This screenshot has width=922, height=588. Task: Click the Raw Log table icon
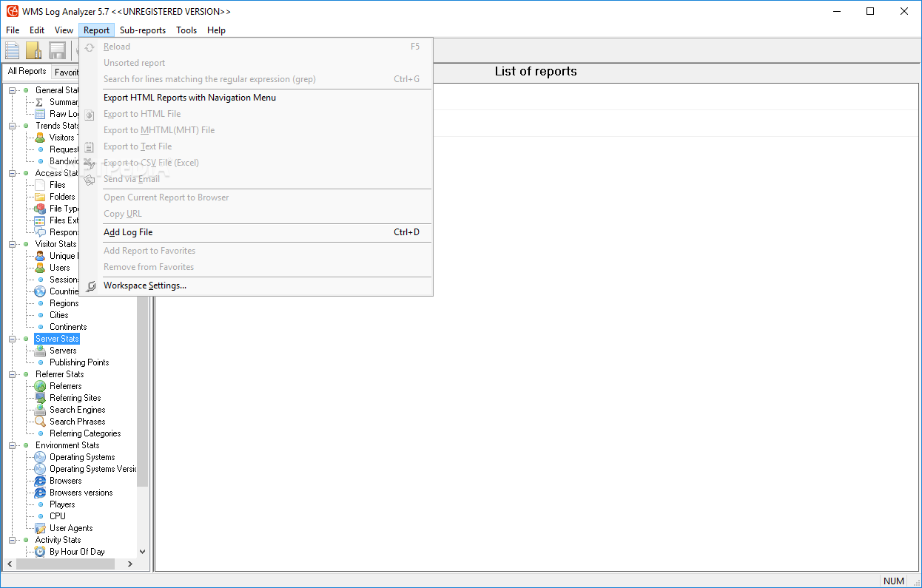40,114
